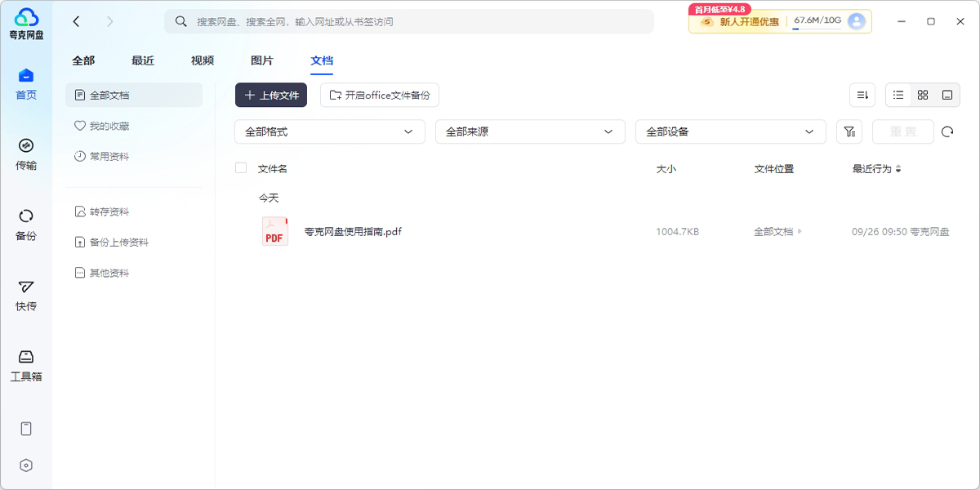Switch to the 图片 tab
The image size is (980, 490).
click(262, 60)
